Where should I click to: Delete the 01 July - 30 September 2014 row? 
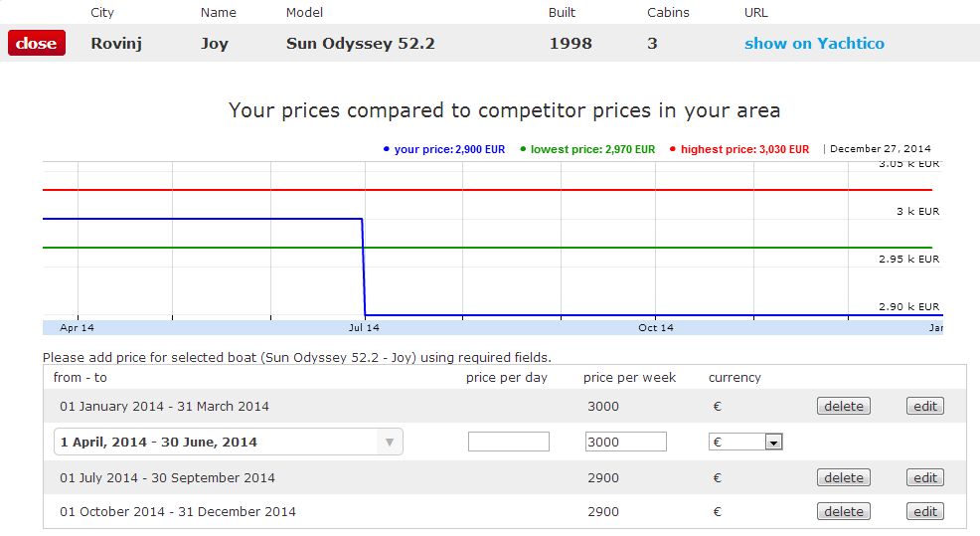(843, 478)
